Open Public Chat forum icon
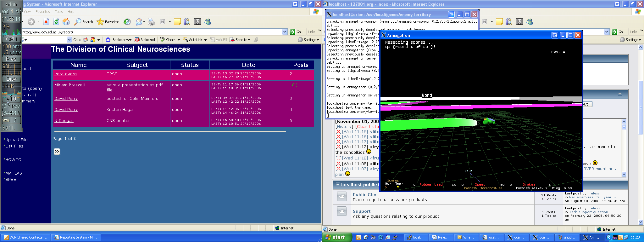The height and width of the screenshot is (242, 644). [342, 197]
